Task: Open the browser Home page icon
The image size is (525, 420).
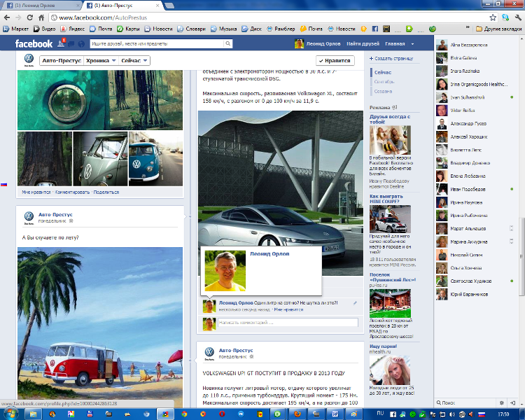Action: pos(41,17)
